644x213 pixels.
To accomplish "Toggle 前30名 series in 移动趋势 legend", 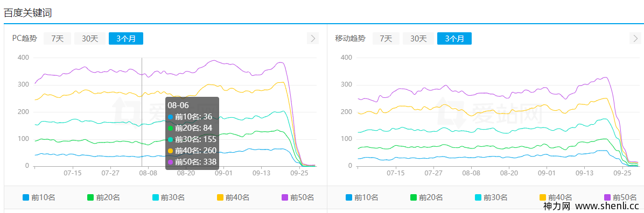I will point(491,197).
